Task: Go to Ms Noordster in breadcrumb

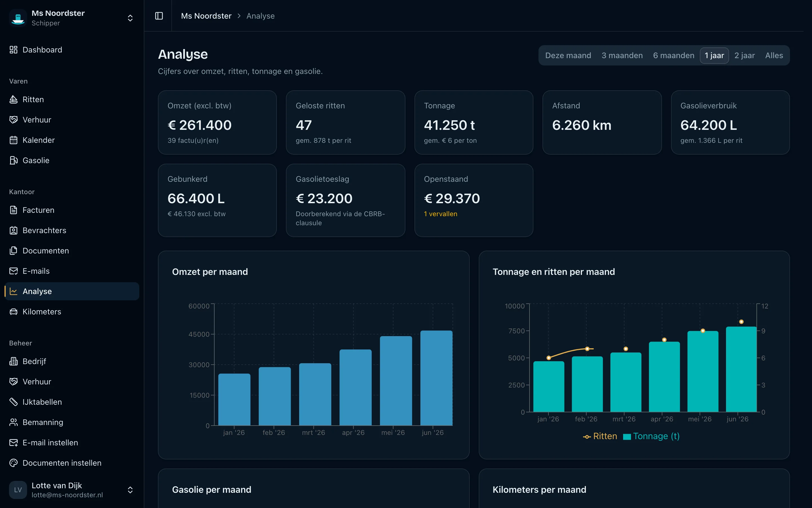Action: pos(206,16)
